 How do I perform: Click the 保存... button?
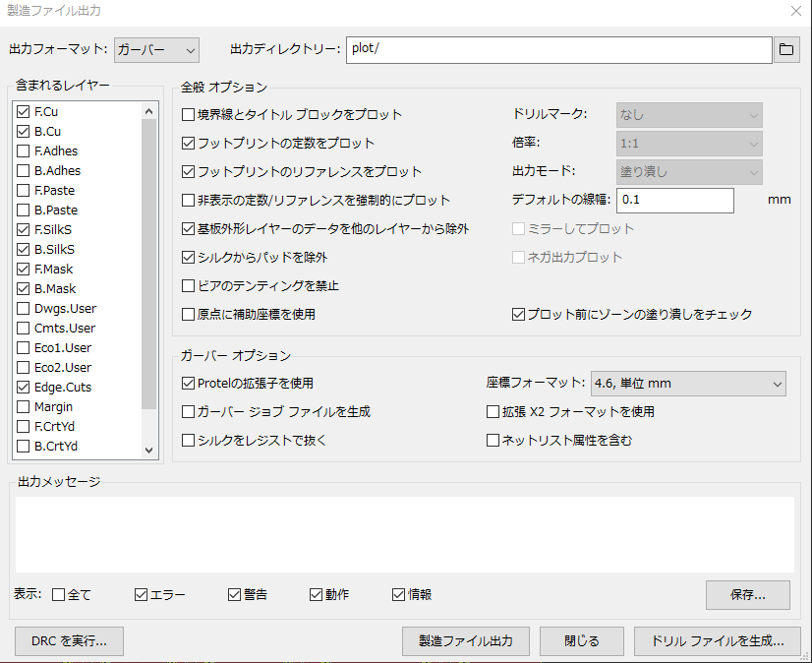(748, 595)
